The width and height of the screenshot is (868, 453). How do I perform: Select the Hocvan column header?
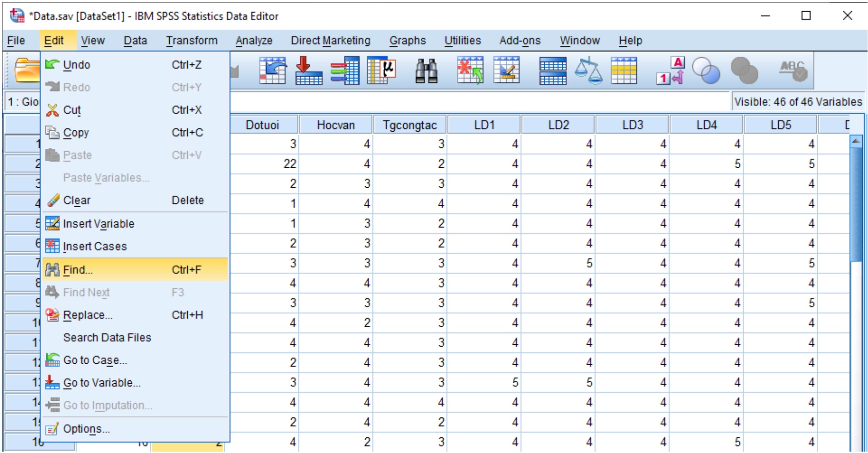[x=336, y=125]
